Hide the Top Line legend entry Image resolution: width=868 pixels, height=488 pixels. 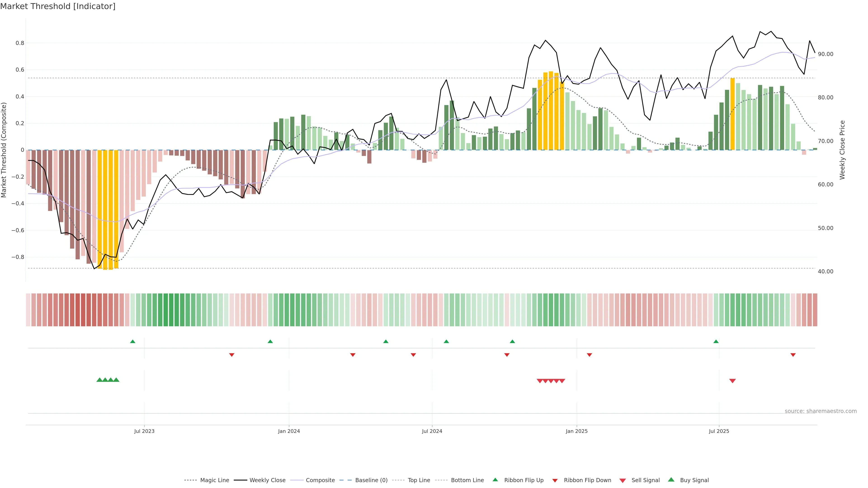coord(419,480)
